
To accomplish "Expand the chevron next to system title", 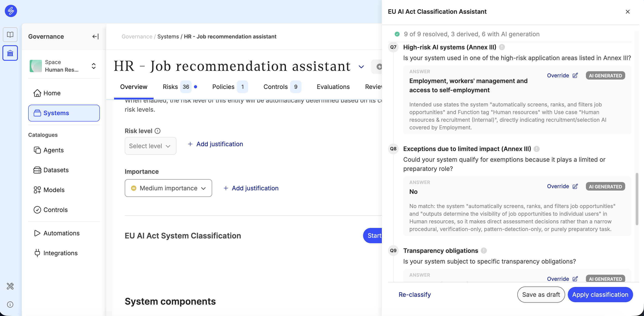I will tap(361, 67).
